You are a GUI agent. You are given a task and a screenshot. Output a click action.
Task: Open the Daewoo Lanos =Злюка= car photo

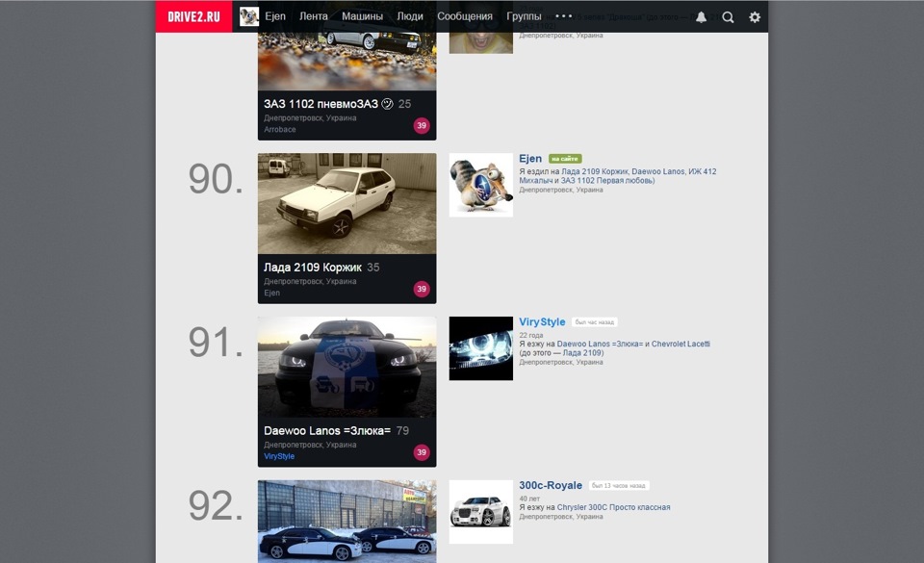click(347, 367)
